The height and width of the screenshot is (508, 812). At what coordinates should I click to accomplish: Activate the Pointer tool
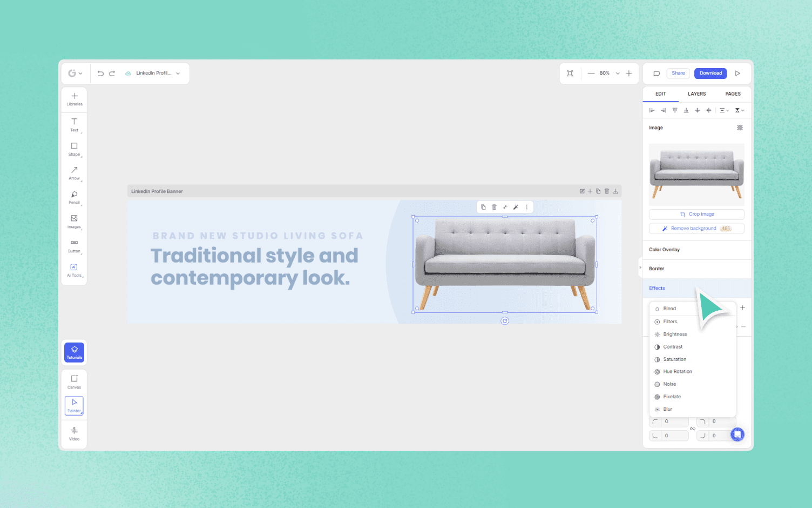point(75,405)
